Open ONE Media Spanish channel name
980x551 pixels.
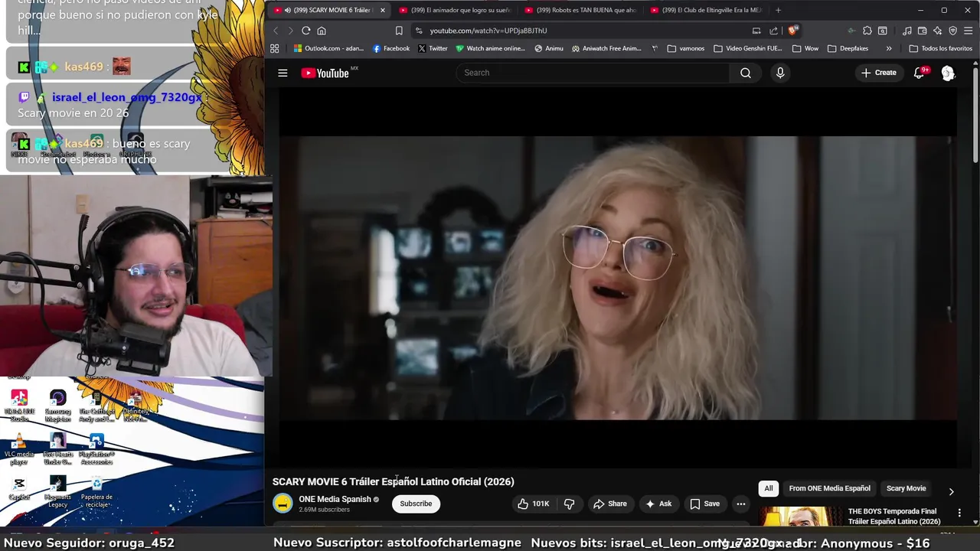(x=335, y=499)
